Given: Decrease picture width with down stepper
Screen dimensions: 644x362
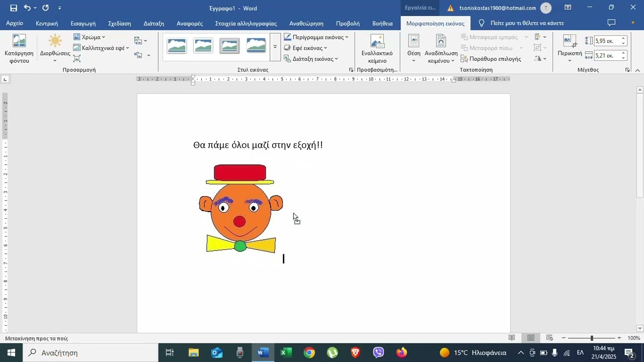Looking at the screenshot, I should click(x=623, y=58).
